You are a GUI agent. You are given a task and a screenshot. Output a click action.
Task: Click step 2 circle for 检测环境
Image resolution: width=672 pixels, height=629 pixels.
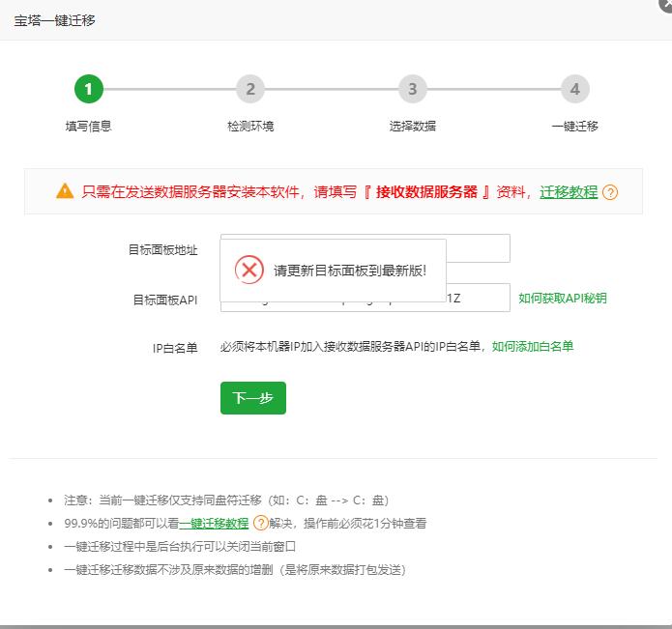(x=250, y=89)
